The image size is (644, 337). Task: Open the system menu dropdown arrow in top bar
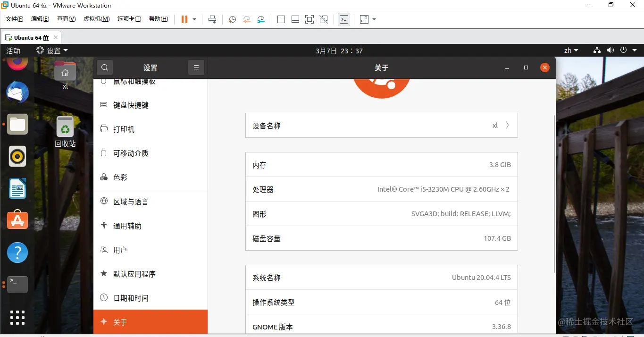[635, 51]
